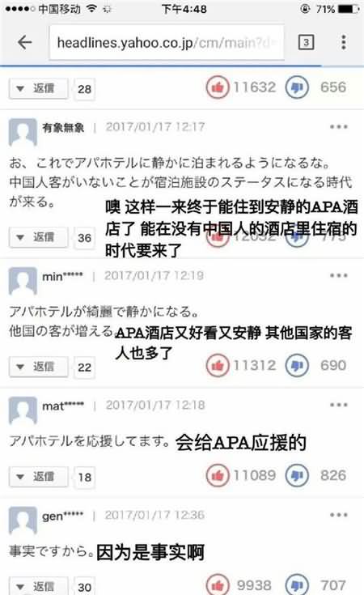Open more options for gen***** comment
This screenshot has height=595, width=364.
tap(338, 515)
